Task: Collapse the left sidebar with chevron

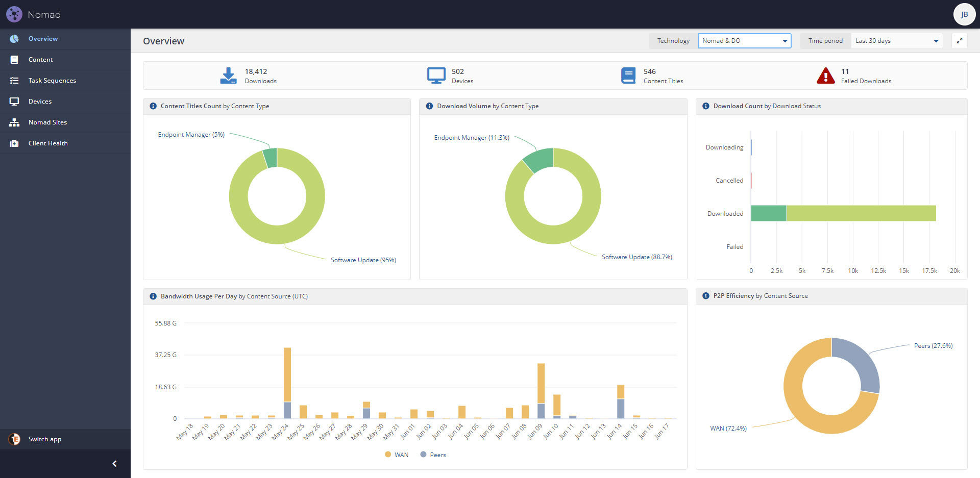Action: click(x=114, y=464)
